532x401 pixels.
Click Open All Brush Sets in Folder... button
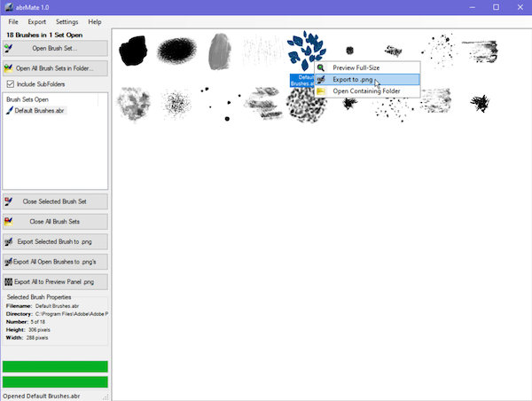click(55, 68)
